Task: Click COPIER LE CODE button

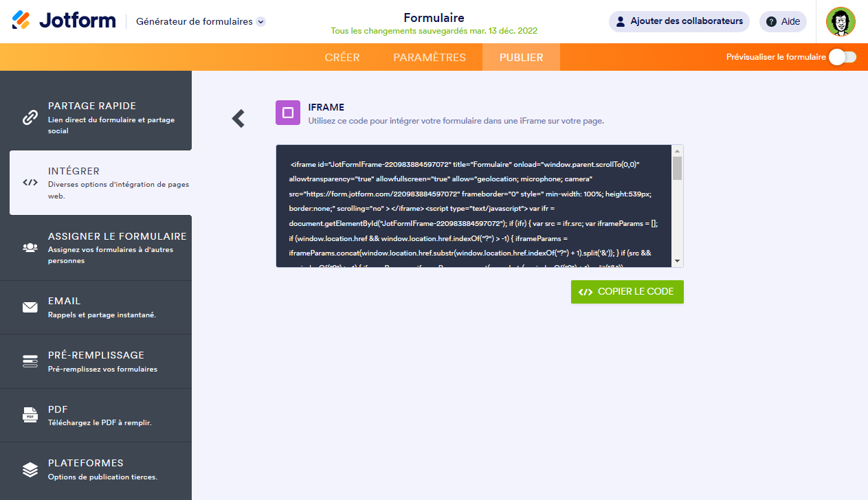Action: pos(627,292)
